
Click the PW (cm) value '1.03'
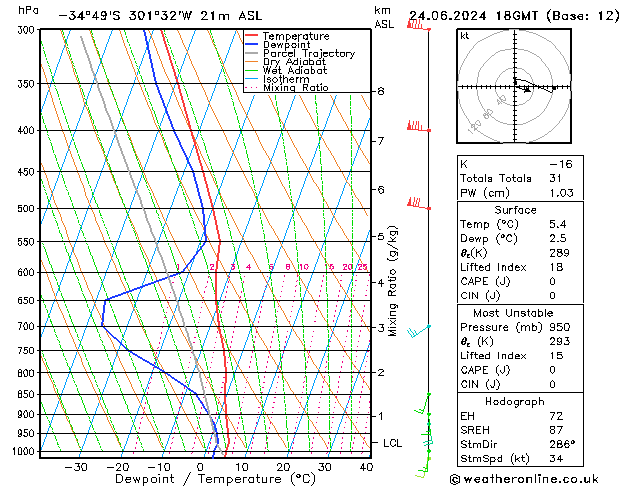[562, 193]
